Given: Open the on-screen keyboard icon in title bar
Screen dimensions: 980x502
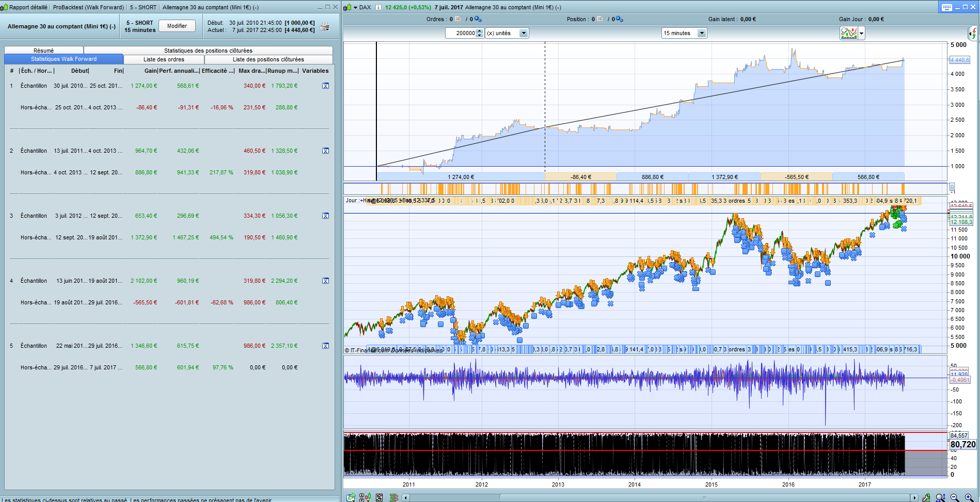Looking at the screenshot, I should [946, 7].
